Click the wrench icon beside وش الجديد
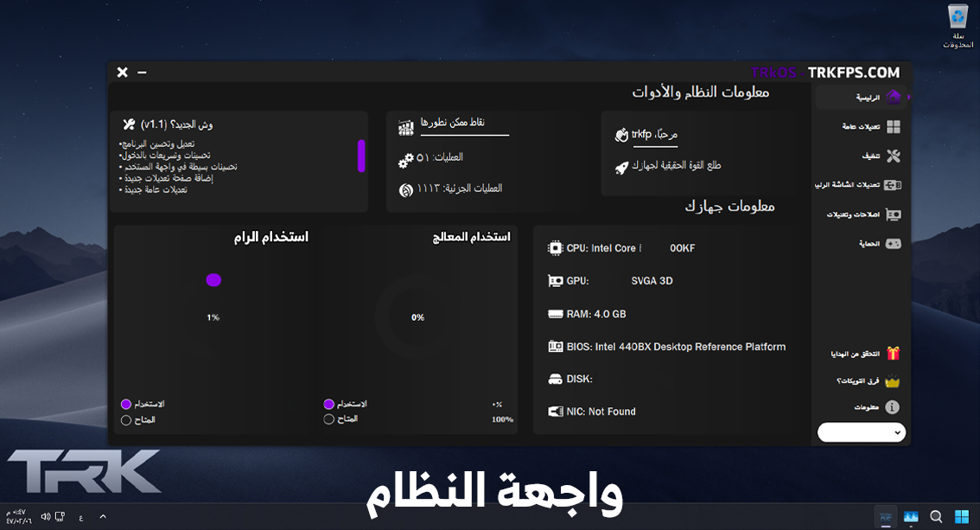Image resolution: width=980 pixels, height=530 pixels. pos(129,125)
